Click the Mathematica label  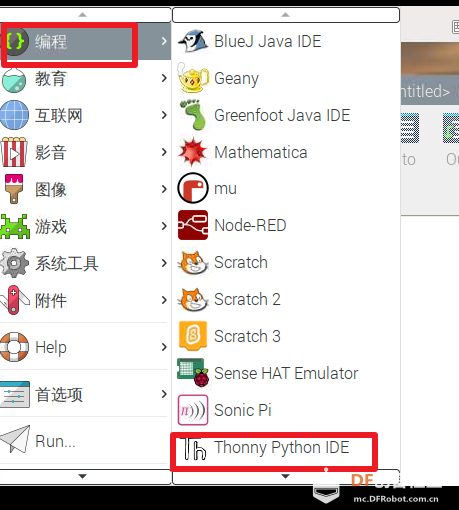coord(260,152)
